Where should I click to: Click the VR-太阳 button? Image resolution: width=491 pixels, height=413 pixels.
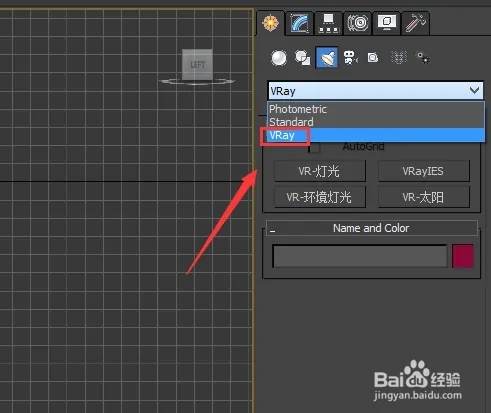tap(424, 197)
